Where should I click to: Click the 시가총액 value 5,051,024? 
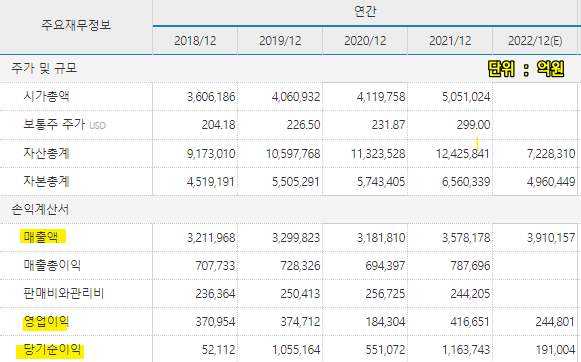tap(466, 97)
